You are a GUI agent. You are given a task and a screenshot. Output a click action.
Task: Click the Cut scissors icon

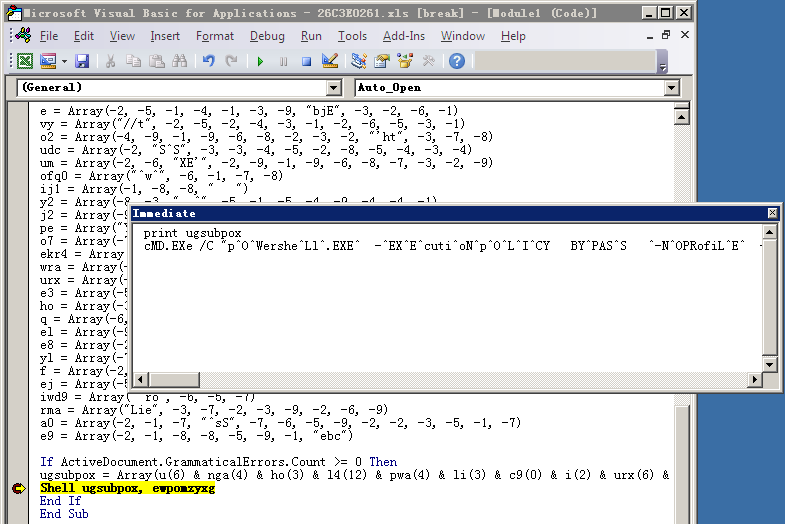[x=110, y=61]
